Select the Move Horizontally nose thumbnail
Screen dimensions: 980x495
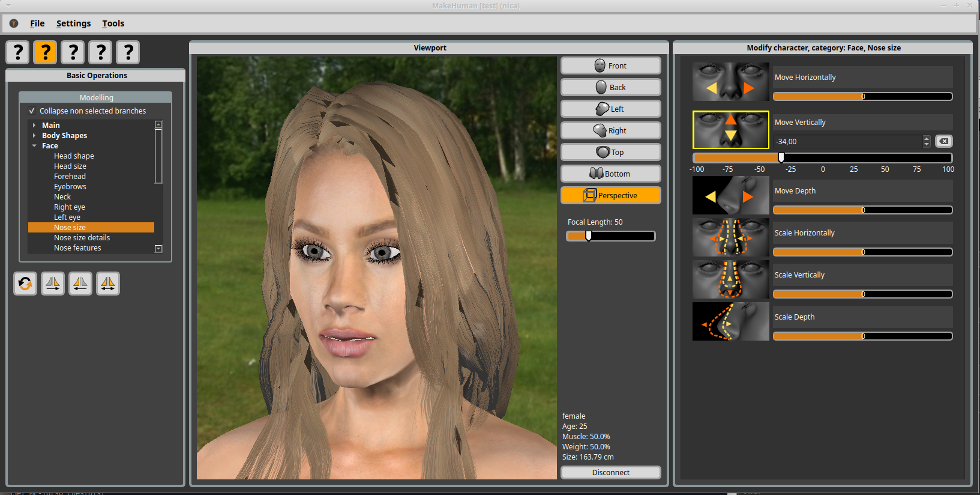click(x=730, y=82)
